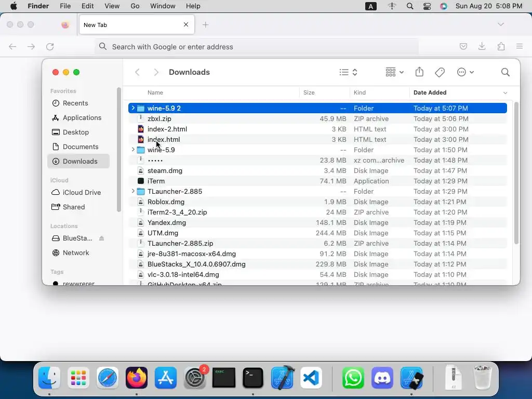Toggle sort direction chevron on Date Added

point(505,92)
